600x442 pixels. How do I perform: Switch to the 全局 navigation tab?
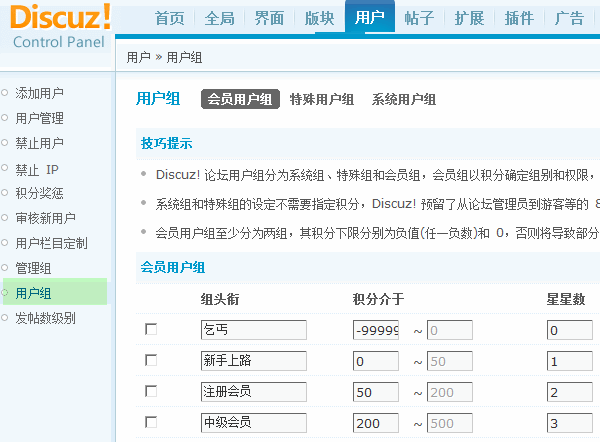(220, 19)
